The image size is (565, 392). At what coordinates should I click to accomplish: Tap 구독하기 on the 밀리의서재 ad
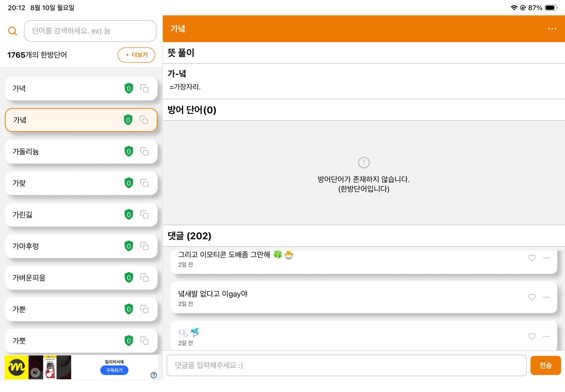tap(114, 370)
